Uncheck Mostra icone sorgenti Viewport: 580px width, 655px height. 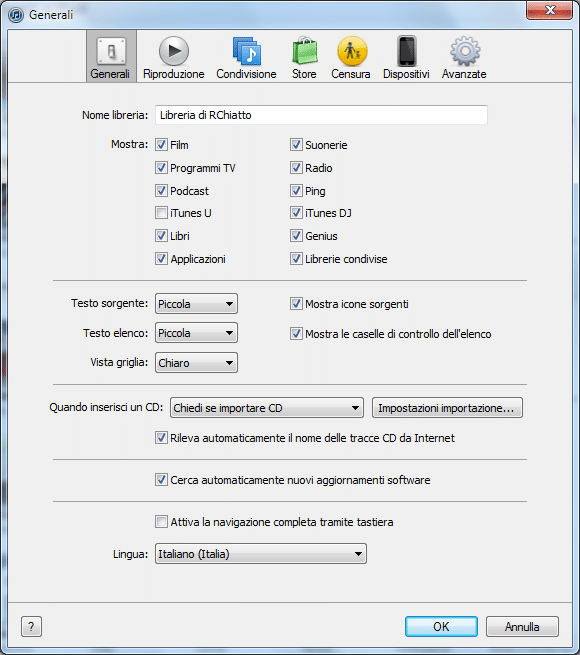[x=296, y=304]
